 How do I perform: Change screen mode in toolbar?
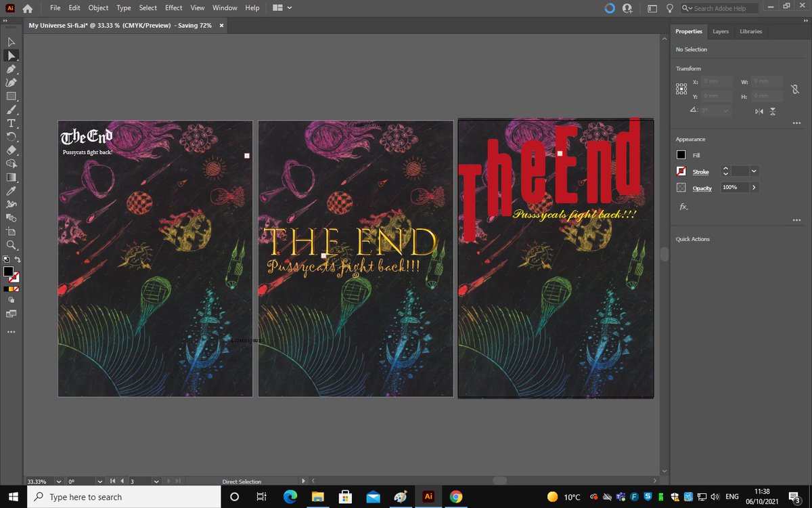coord(12,314)
